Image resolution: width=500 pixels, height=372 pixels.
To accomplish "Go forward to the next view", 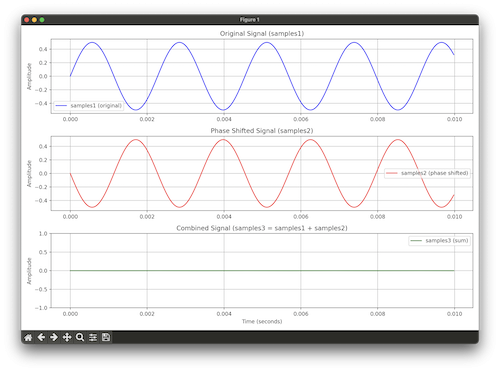I will coord(54,337).
